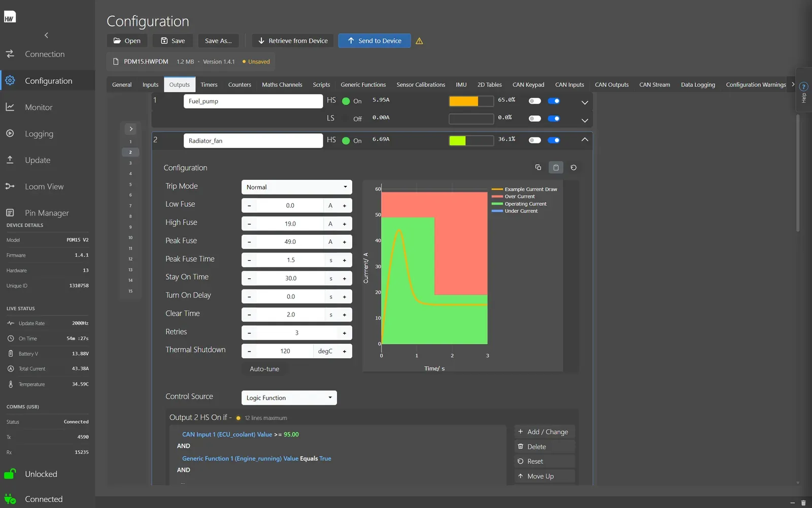Click Send to Device button
Viewport: 812px width, 508px height.
pyautogui.click(x=374, y=41)
